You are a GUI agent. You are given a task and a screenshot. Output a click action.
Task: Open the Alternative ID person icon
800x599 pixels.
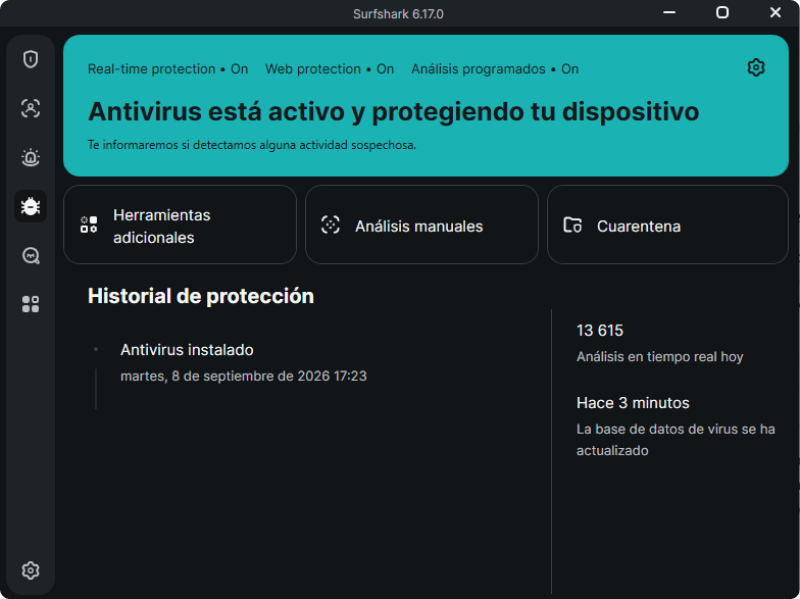[x=31, y=108]
